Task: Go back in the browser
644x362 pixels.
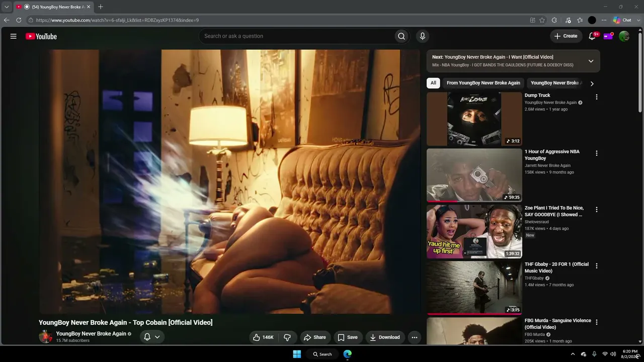Action: click(7, 20)
